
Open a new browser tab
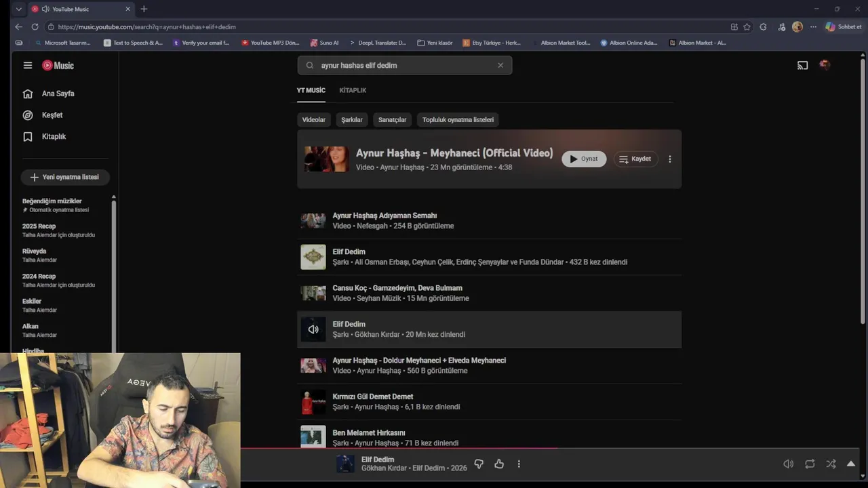point(144,9)
